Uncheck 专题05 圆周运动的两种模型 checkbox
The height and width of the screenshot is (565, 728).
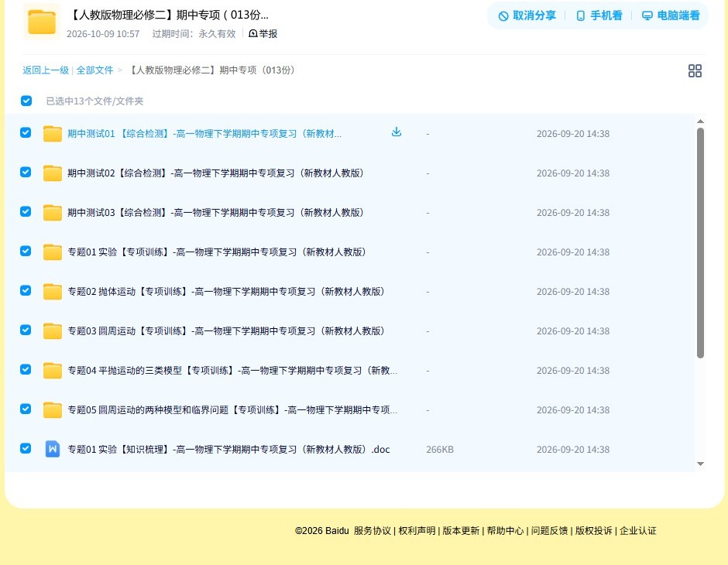pos(26,409)
